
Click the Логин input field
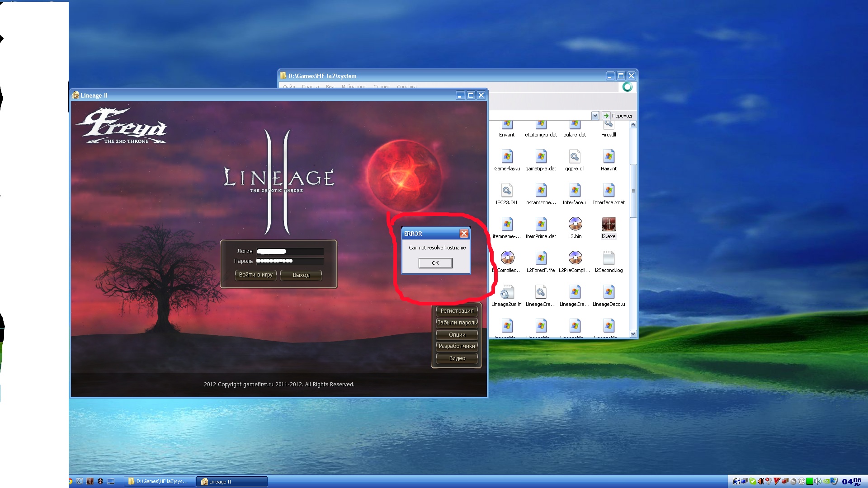[290, 251]
